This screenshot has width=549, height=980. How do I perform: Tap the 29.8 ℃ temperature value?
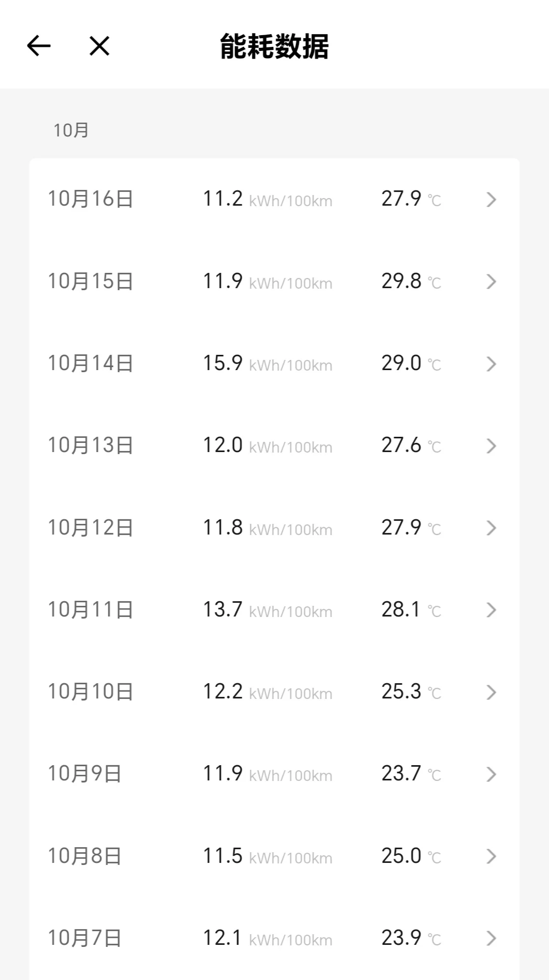click(x=411, y=281)
